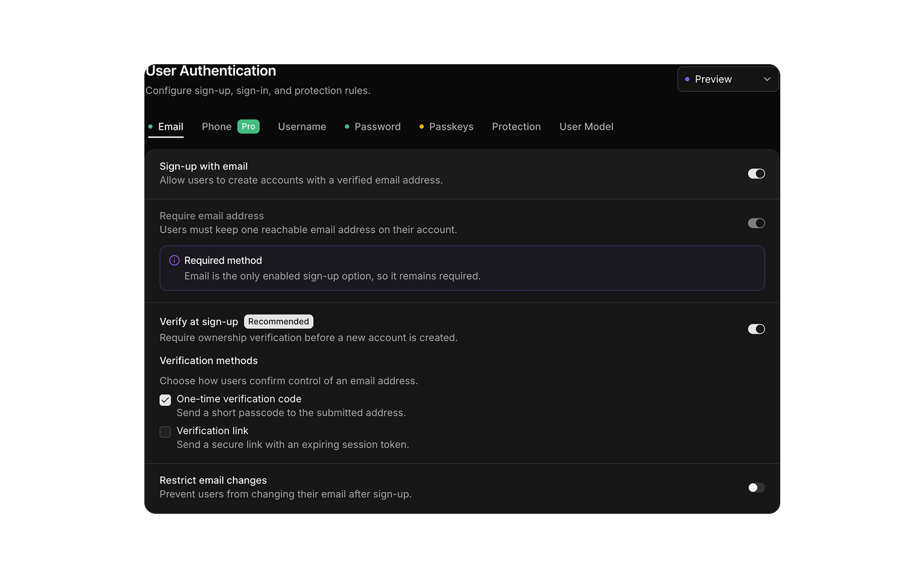Click the info icon beside Required method

point(174,260)
